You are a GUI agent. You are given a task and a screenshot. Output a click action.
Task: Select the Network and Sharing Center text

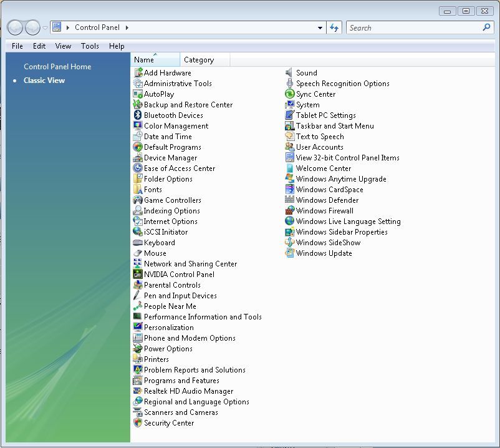pos(190,264)
